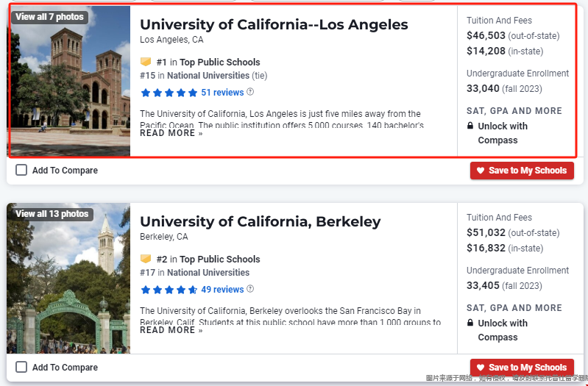Save UCLA to My Schools
The image size is (588, 386).
(522, 171)
